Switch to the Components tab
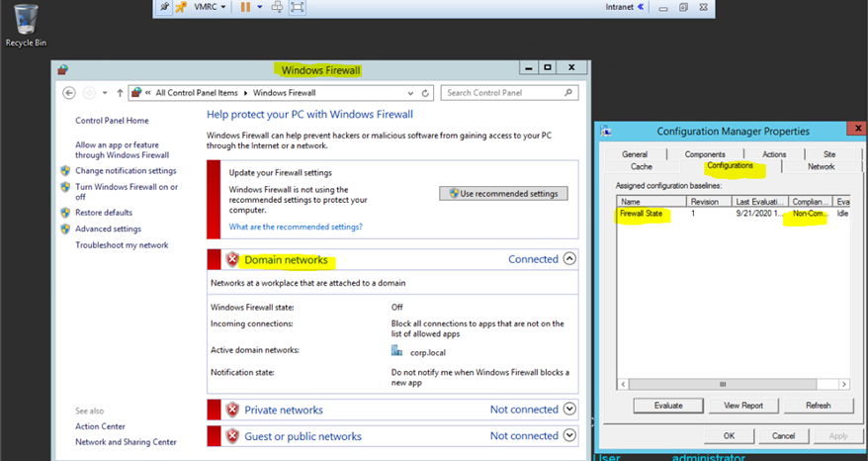The image size is (868, 461). coord(705,154)
